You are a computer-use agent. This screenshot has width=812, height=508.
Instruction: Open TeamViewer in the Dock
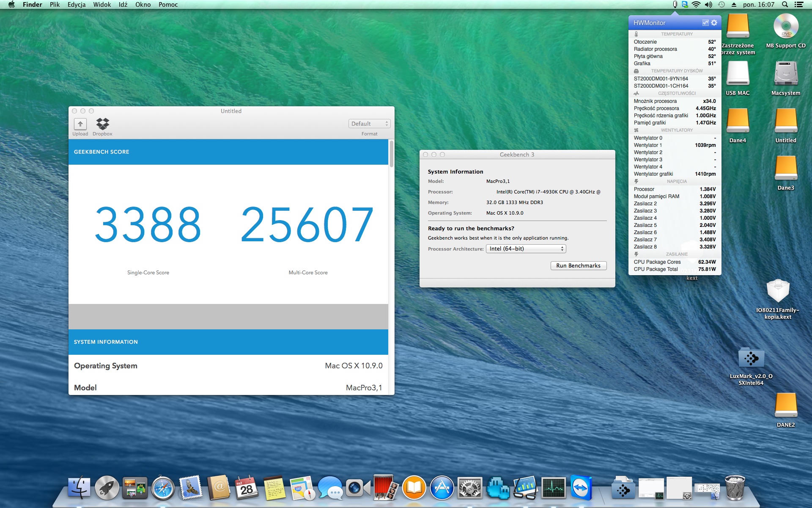click(581, 488)
